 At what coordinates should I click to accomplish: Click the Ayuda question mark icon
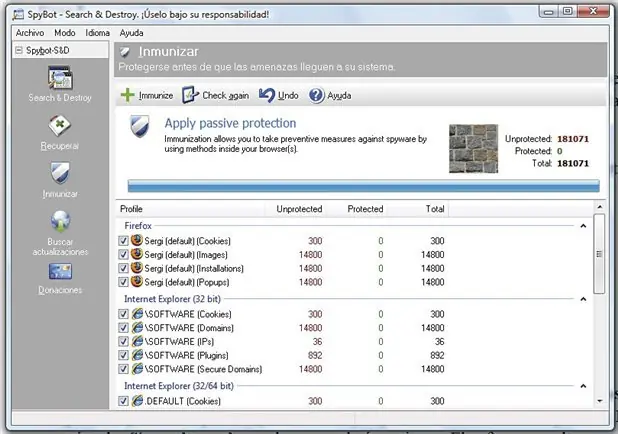(x=316, y=95)
